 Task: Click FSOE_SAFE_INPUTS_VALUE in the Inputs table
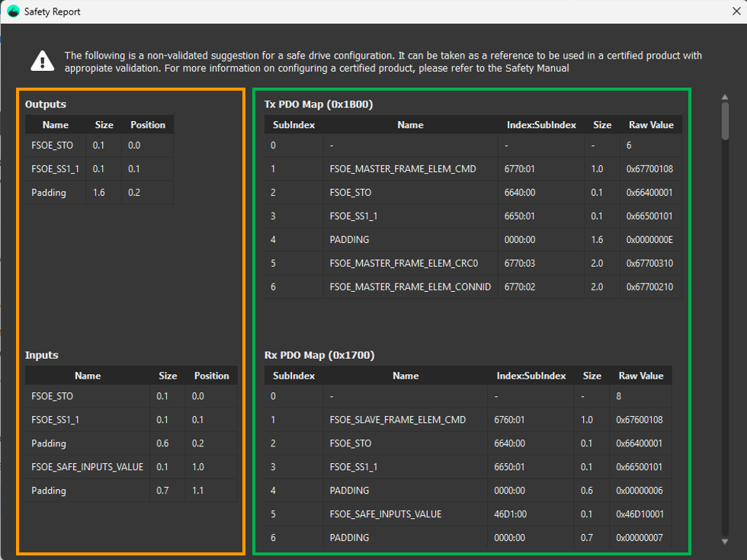(87, 467)
